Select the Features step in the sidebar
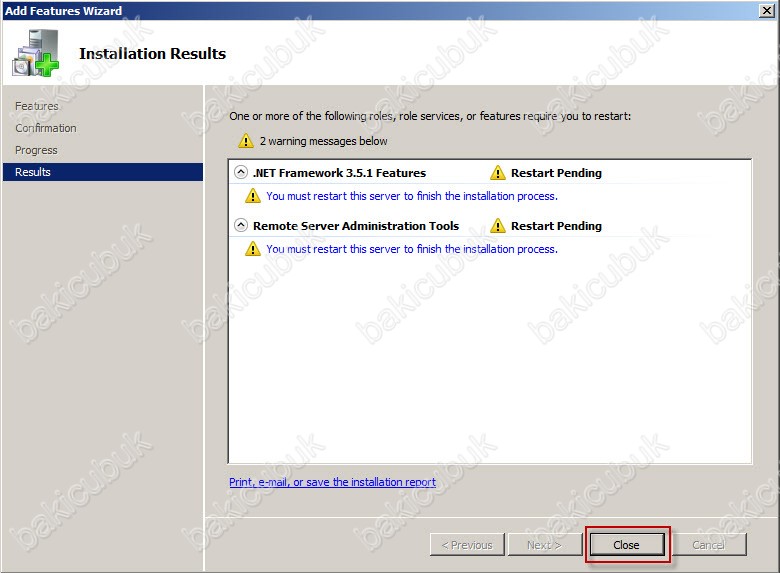 (37, 106)
